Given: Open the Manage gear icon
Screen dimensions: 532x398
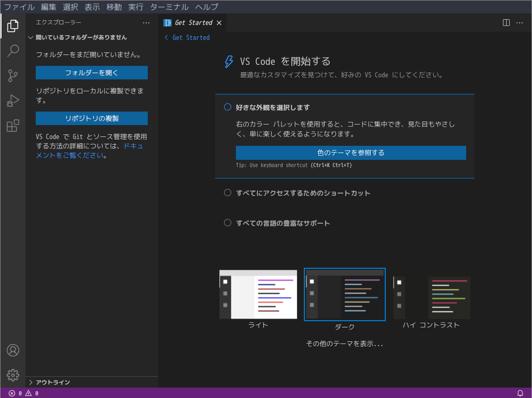Looking at the screenshot, I should [13, 375].
